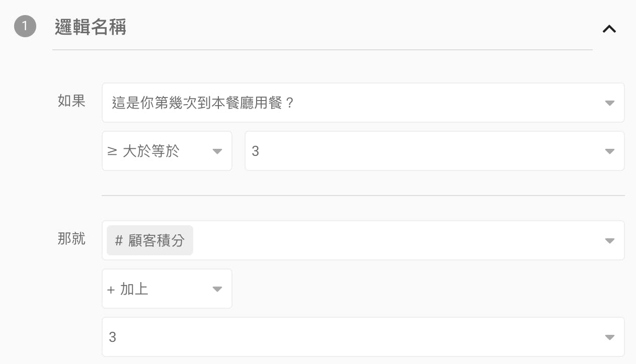Click the 邏輯名稱 title field

[x=91, y=27]
